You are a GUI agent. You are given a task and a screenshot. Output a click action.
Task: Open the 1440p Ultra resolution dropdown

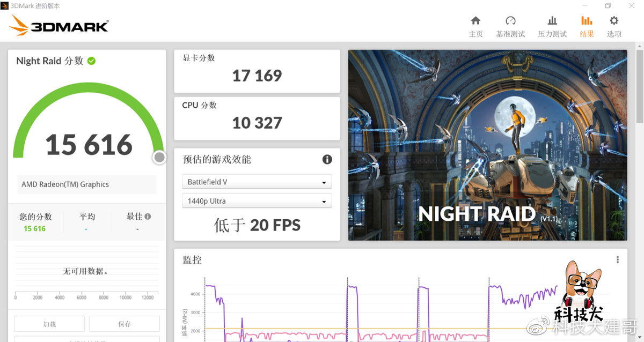pos(257,201)
